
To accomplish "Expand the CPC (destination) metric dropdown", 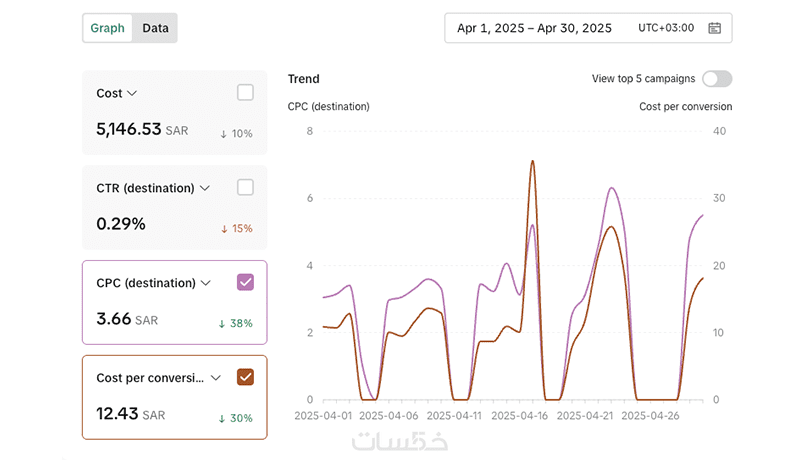I will point(206,283).
